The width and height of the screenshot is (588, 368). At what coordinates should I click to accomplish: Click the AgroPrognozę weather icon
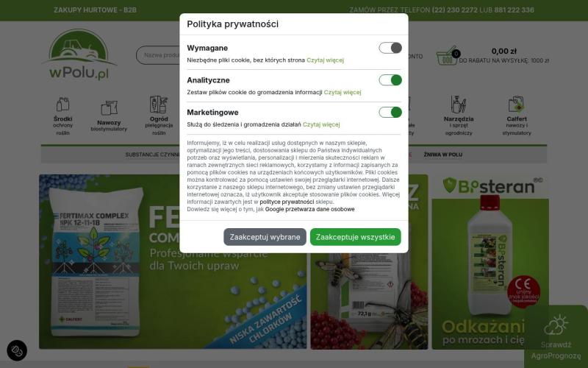tap(556, 325)
